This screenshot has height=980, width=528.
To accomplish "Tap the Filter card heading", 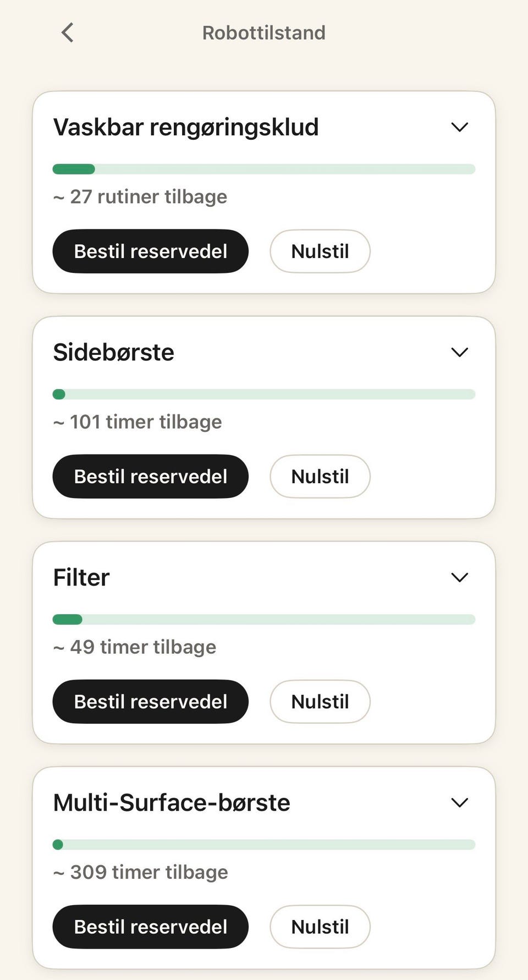I will [81, 578].
